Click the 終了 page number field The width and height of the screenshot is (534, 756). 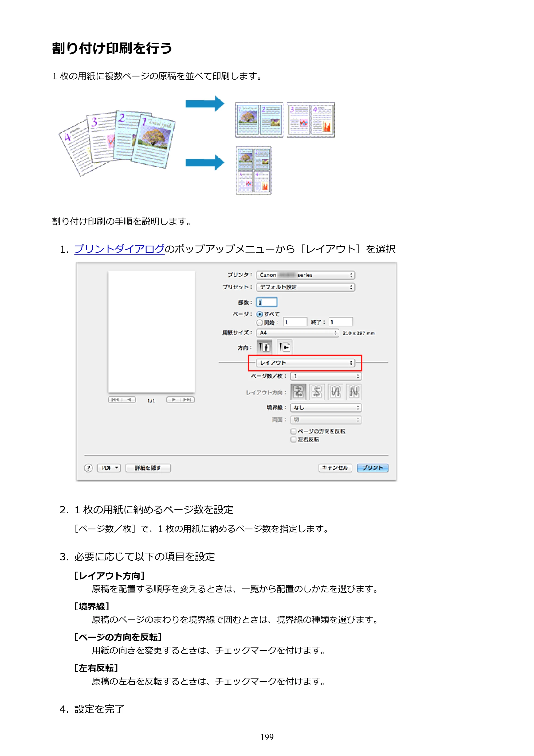coord(341,322)
